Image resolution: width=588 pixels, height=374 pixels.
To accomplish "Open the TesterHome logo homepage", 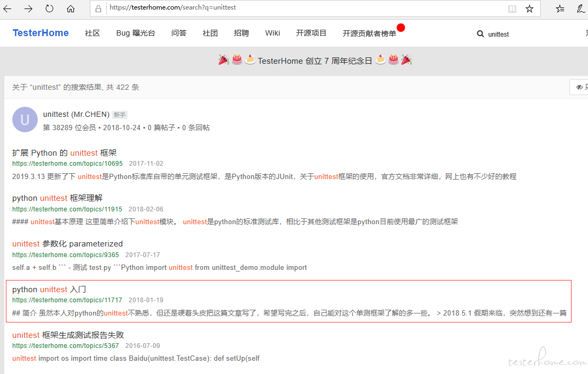I will pos(40,33).
